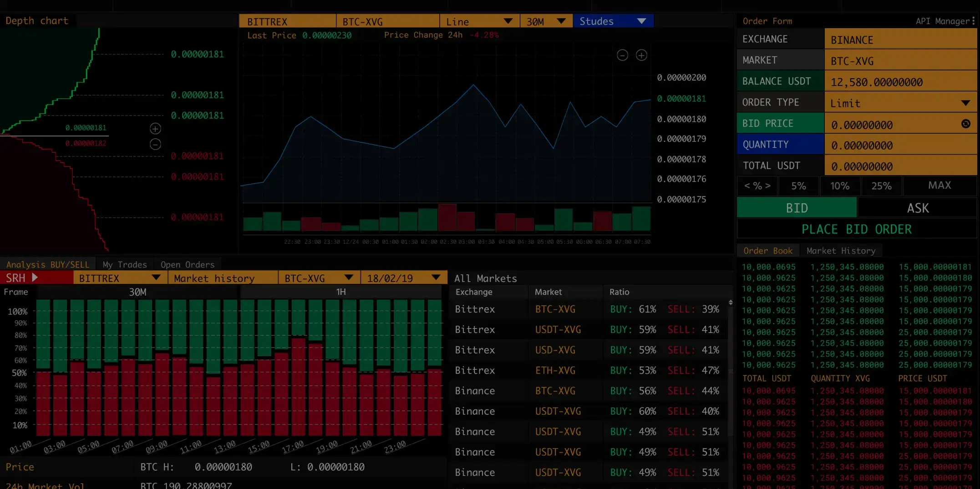Click the Market history selector
The height and width of the screenshot is (489, 980).
[223, 278]
